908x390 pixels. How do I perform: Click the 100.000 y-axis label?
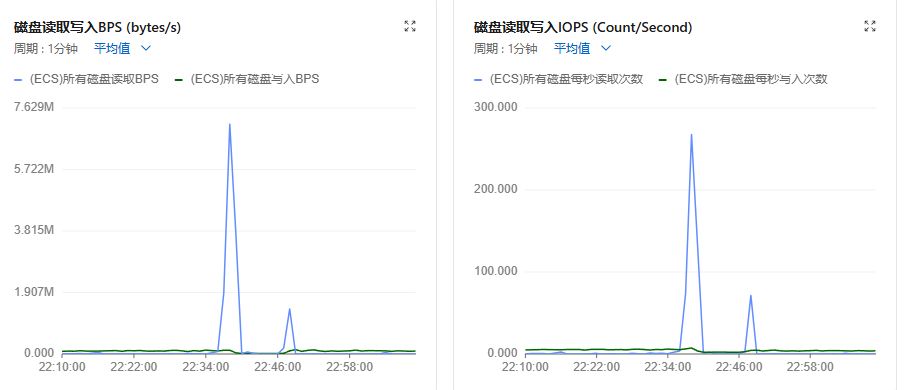pyautogui.click(x=496, y=271)
